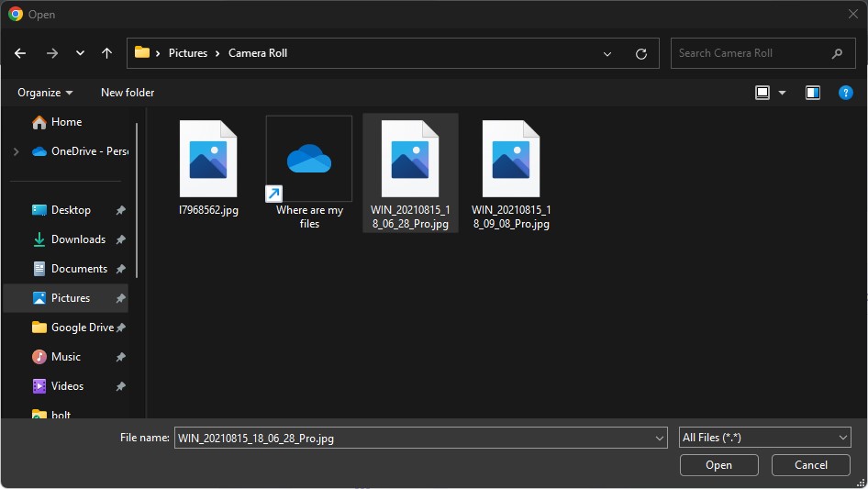The height and width of the screenshot is (489, 868).
Task: Go up one folder level
Action: pyautogui.click(x=106, y=53)
